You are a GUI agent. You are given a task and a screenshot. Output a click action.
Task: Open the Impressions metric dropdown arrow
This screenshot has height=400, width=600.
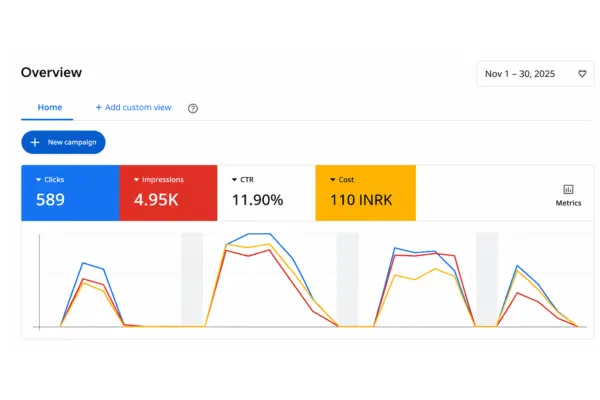(x=136, y=180)
